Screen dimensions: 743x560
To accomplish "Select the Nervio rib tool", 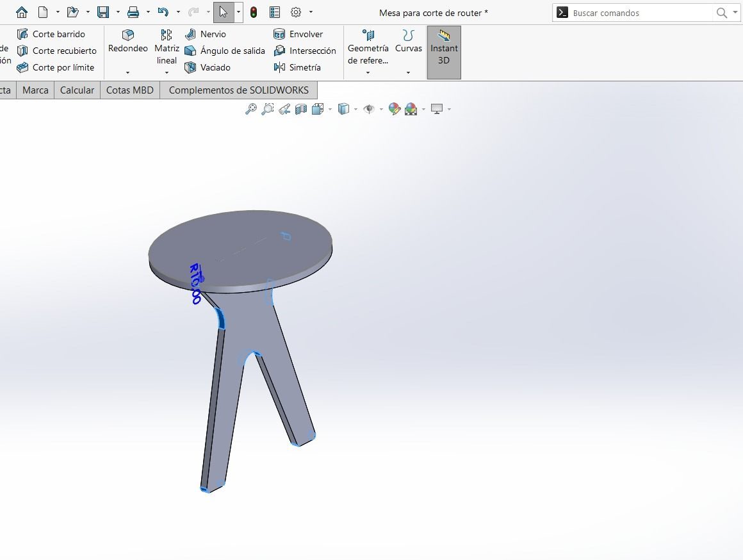I will [x=205, y=34].
